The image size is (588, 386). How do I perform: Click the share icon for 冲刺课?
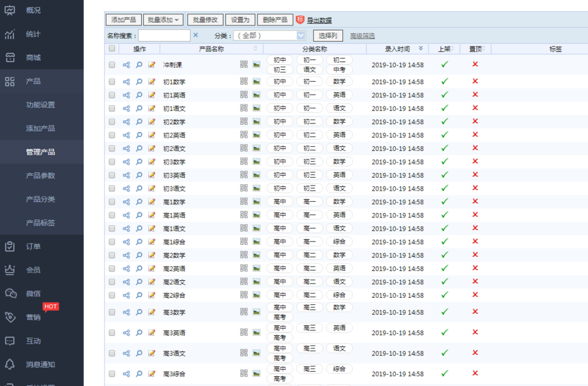pos(126,65)
